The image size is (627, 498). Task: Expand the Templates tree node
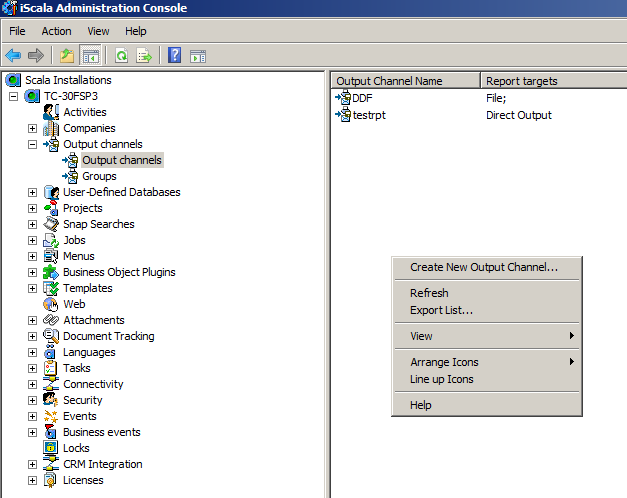tap(32, 288)
